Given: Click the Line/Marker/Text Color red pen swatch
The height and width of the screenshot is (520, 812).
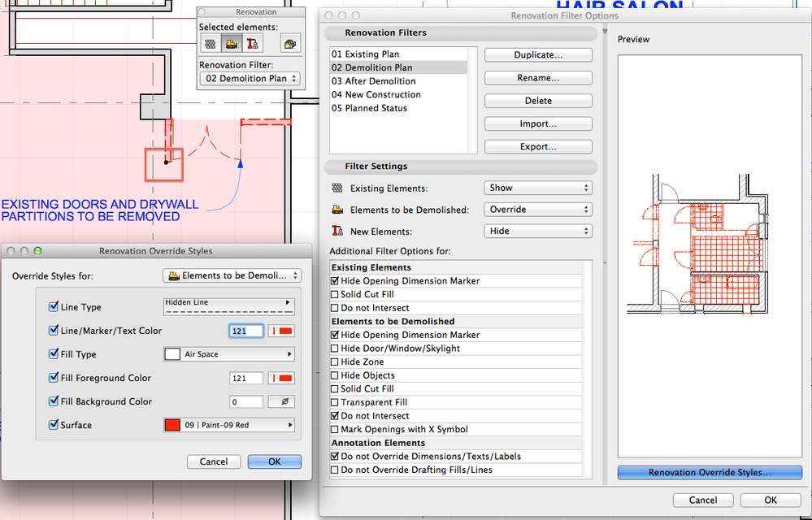Looking at the screenshot, I should pyautogui.click(x=281, y=331).
